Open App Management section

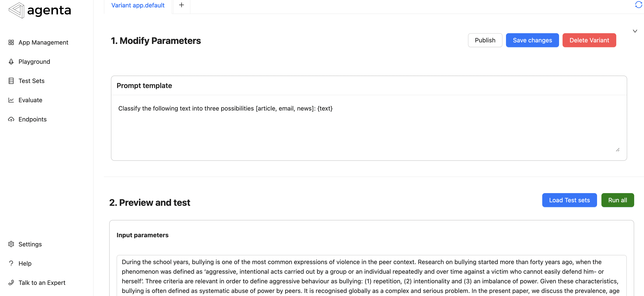pos(43,42)
